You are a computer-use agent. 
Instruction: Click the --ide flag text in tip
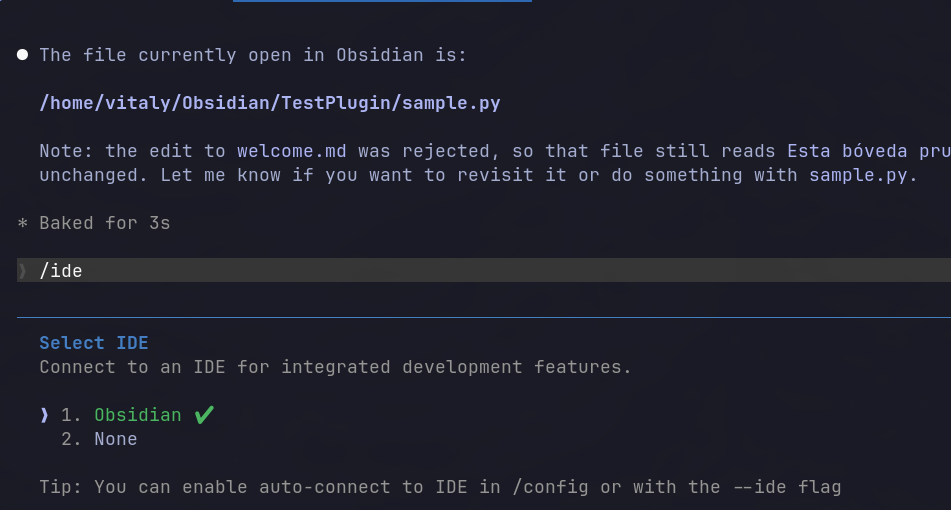click(787, 487)
